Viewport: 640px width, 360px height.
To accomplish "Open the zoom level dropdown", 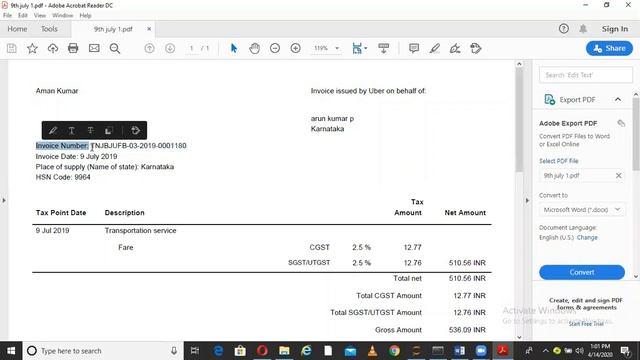I will [337, 48].
